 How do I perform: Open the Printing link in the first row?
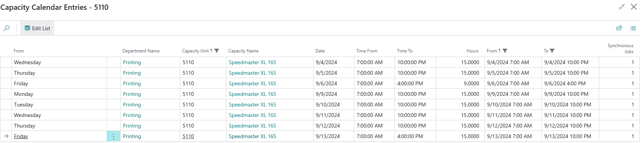point(132,62)
